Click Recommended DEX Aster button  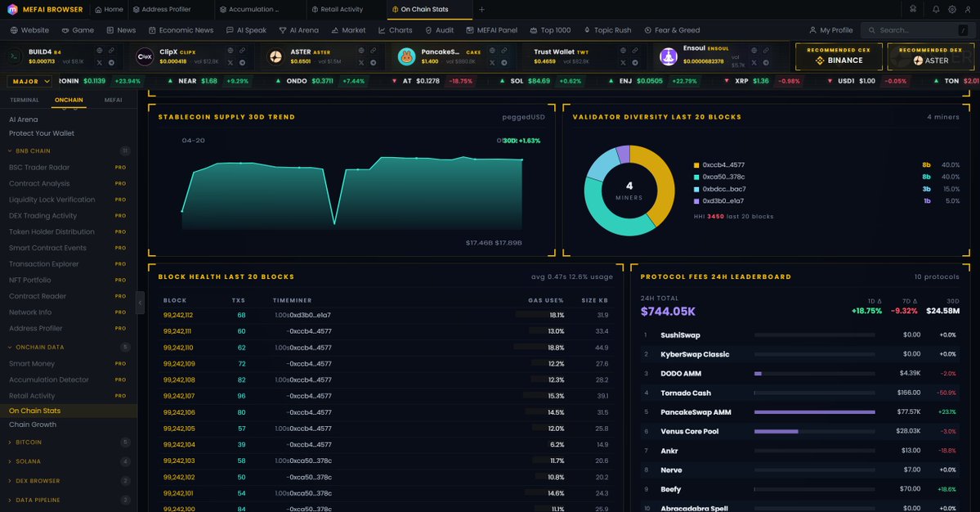click(x=931, y=56)
